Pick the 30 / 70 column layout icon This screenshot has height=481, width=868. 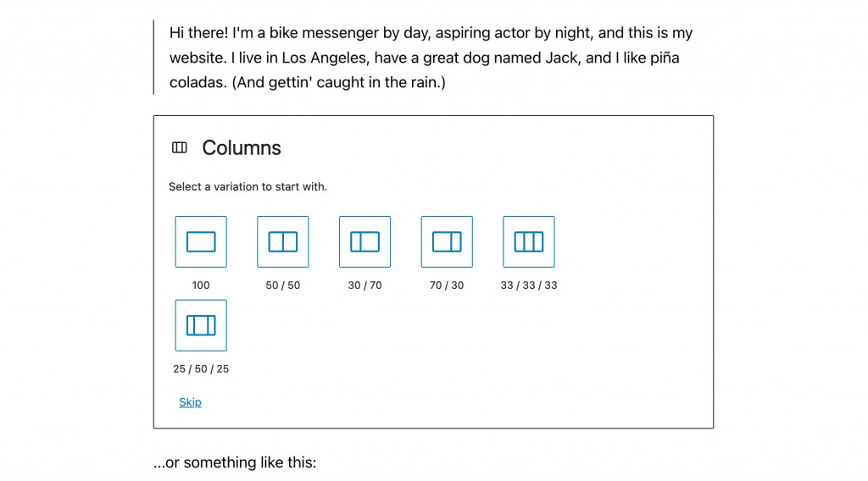pyautogui.click(x=364, y=242)
